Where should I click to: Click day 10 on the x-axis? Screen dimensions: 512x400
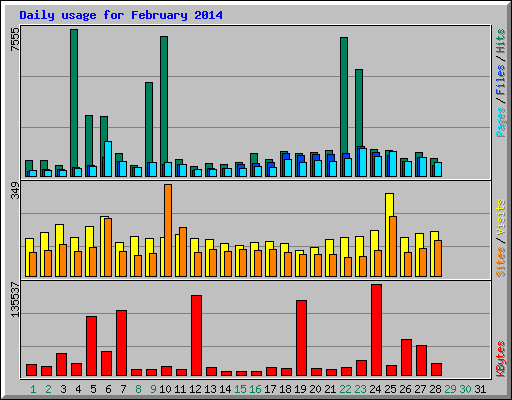click(165, 389)
